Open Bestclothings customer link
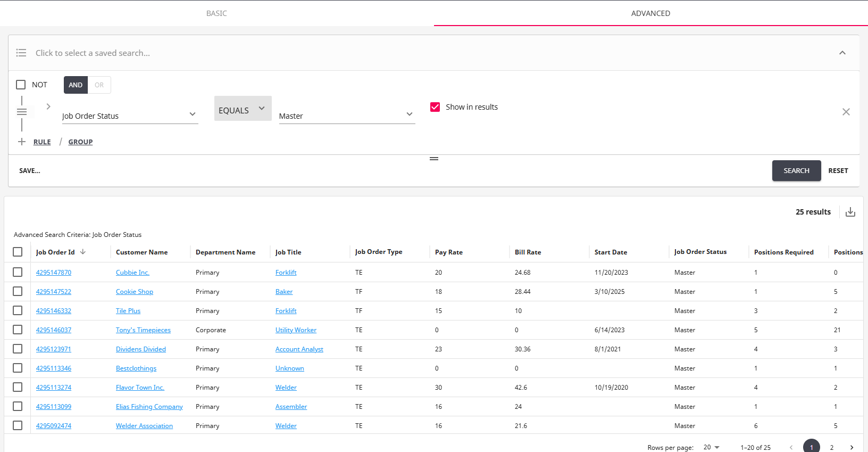This screenshot has width=868, height=452. point(136,368)
